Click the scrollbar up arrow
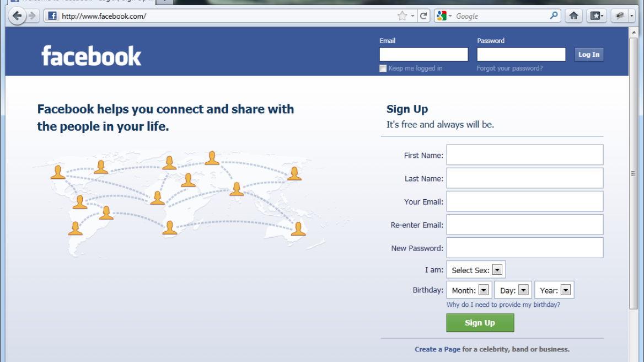644x362 pixels. tap(634, 32)
